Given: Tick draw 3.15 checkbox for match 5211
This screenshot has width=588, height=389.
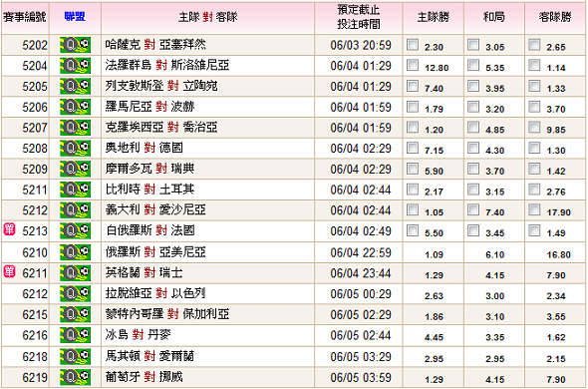Looking at the screenshot, I should [473, 190].
